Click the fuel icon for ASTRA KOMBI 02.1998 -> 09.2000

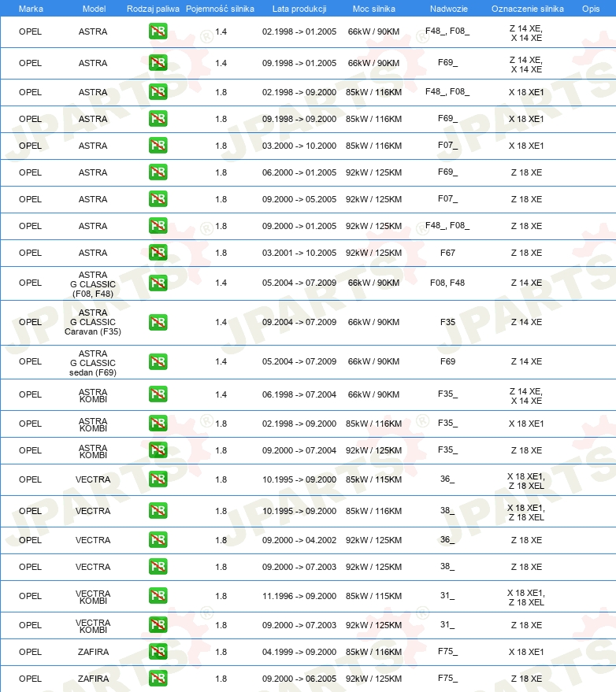[158, 424]
